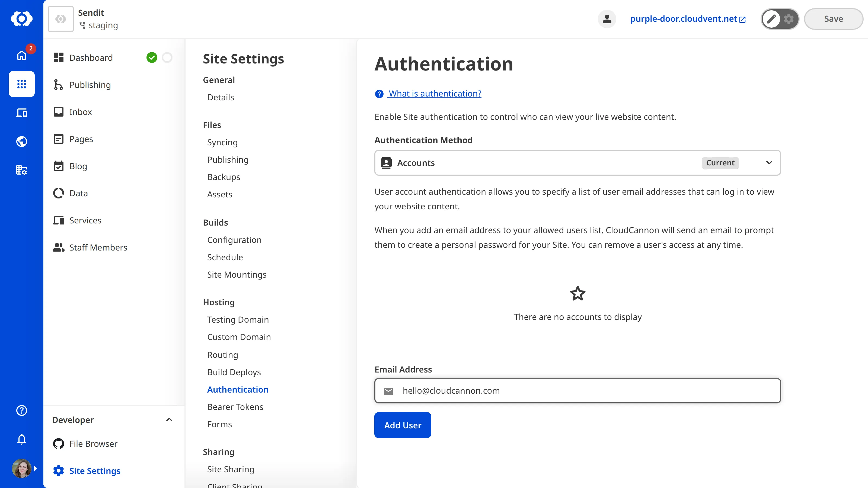
Task: Open Details settings
Action: click(x=220, y=97)
